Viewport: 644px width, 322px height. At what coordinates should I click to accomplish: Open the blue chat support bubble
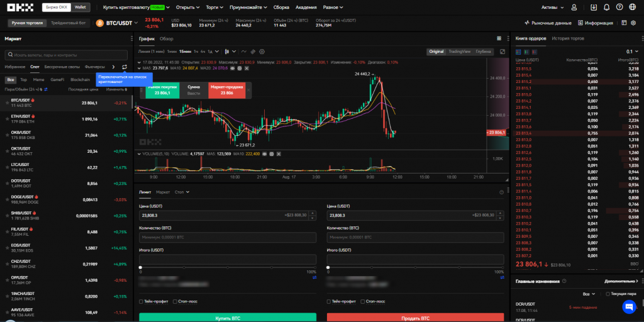[628, 306]
